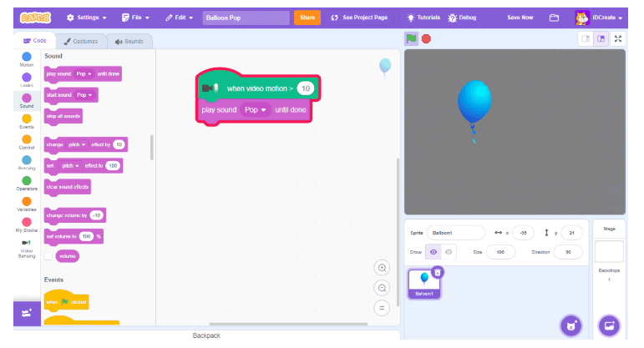Hide the sprite with the crossed-eye icon
Viewport: 644px width, 348px height.
point(449,252)
